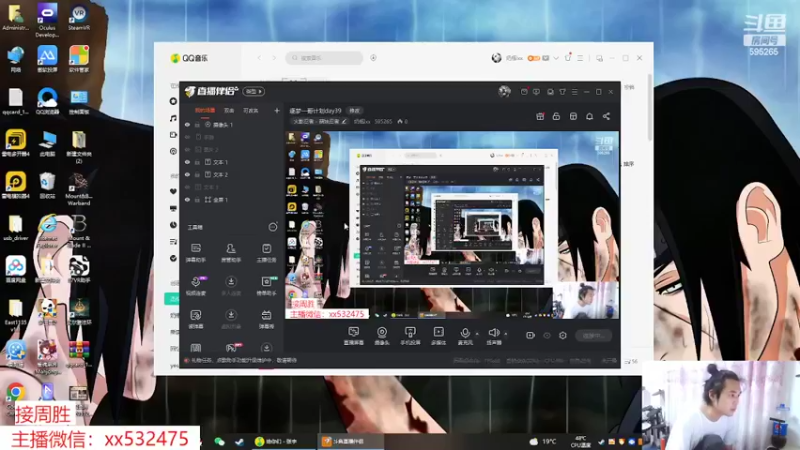
Task: Add a new scene with plus icon
Action: point(277,110)
